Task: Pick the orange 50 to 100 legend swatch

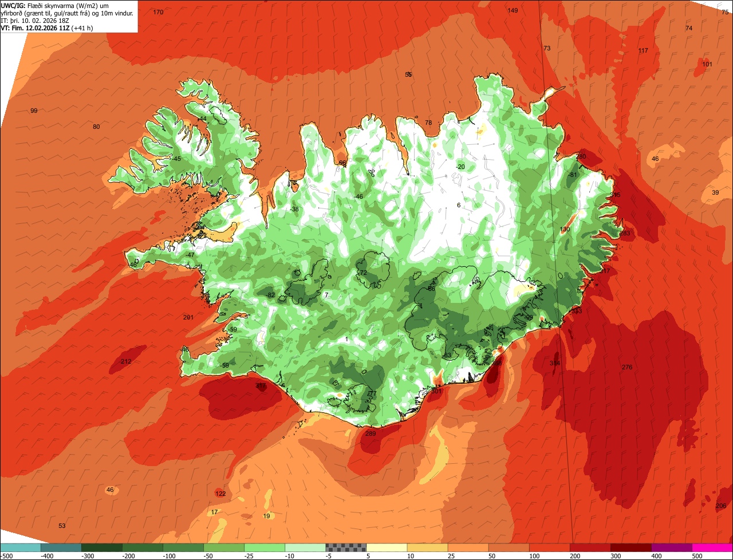Action: point(509,547)
